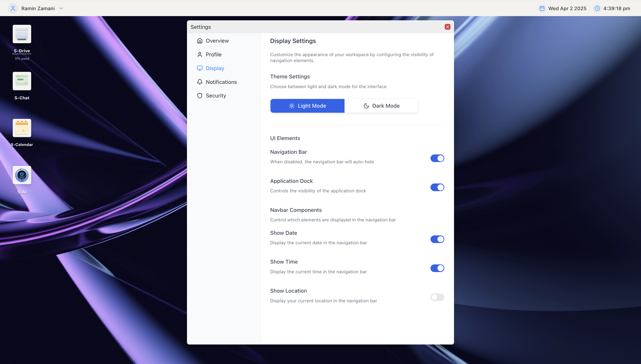Select the Dark Mode button
The height and width of the screenshot is (364, 641).
[x=381, y=106]
